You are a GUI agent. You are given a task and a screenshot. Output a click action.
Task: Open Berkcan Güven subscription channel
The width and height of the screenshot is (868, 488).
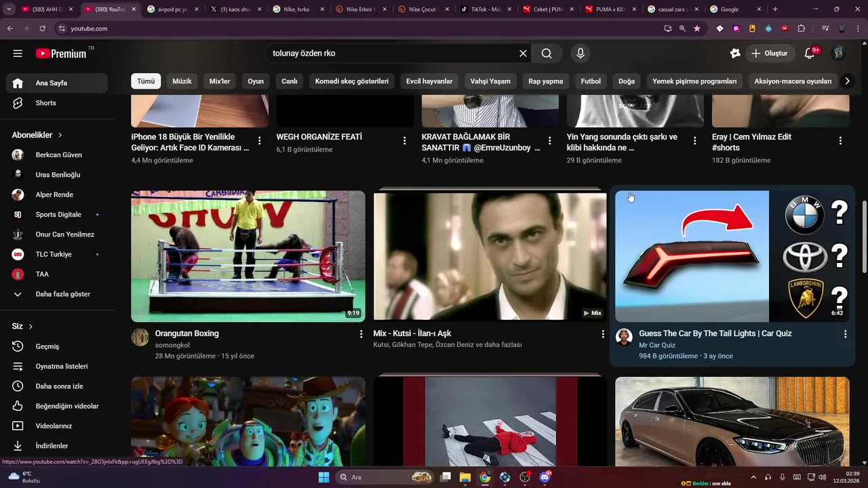pyautogui.click(x=57, y=155)
